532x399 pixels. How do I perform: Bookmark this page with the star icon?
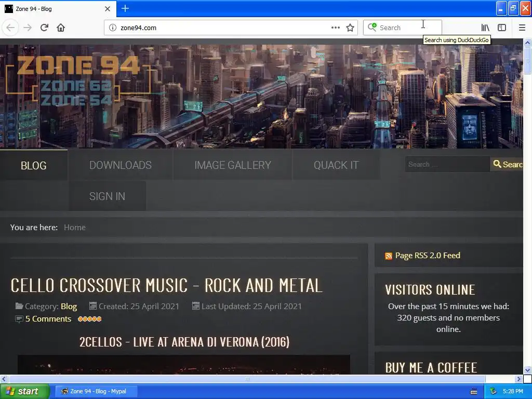350,28
